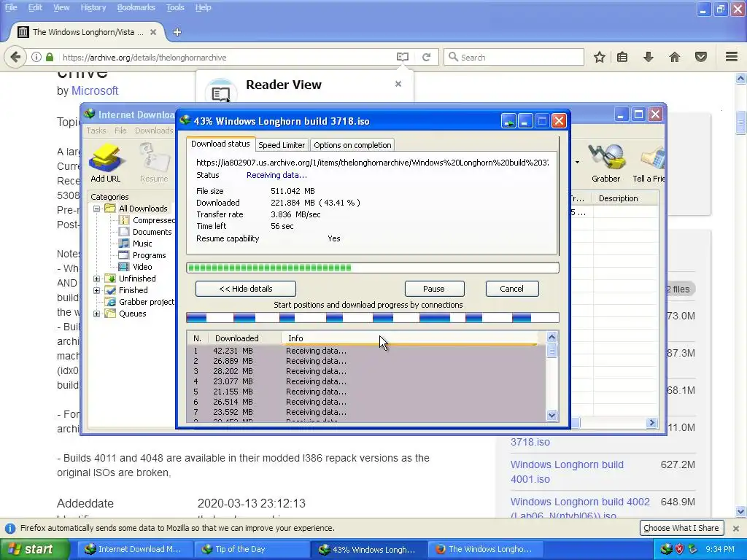Image resolution: width=747 pixels, height=560 pixels.
Task: Click IDM list horizontal scroll right arrow
Action: click(x=651, y=422)
